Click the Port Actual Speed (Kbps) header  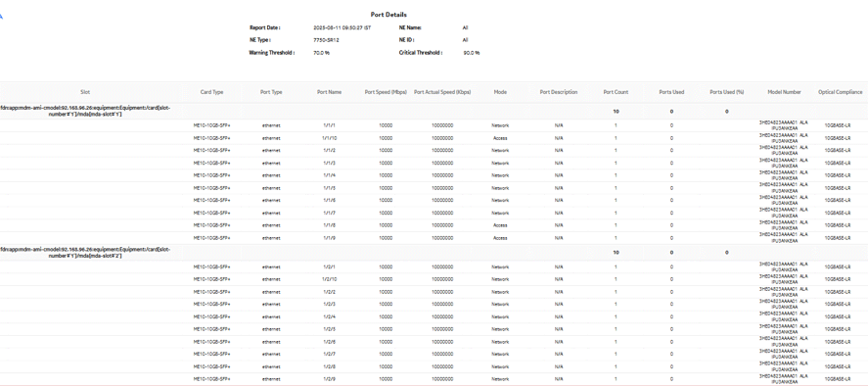click(x=442, y=92)
